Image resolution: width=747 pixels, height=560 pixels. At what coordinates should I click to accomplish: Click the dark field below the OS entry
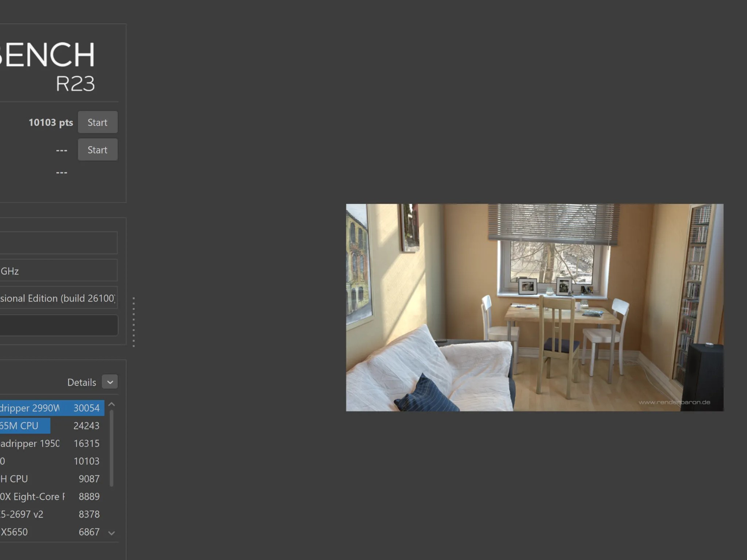(58, 325)
